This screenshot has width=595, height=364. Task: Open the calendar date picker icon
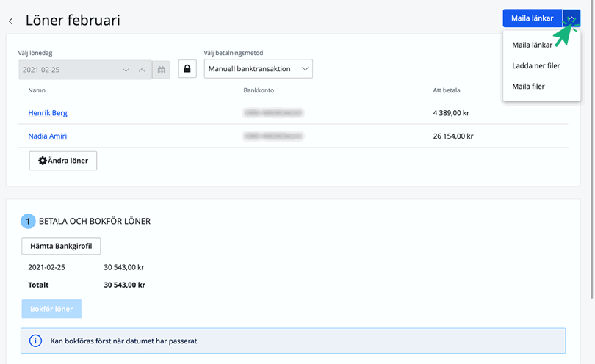point(162,70)
